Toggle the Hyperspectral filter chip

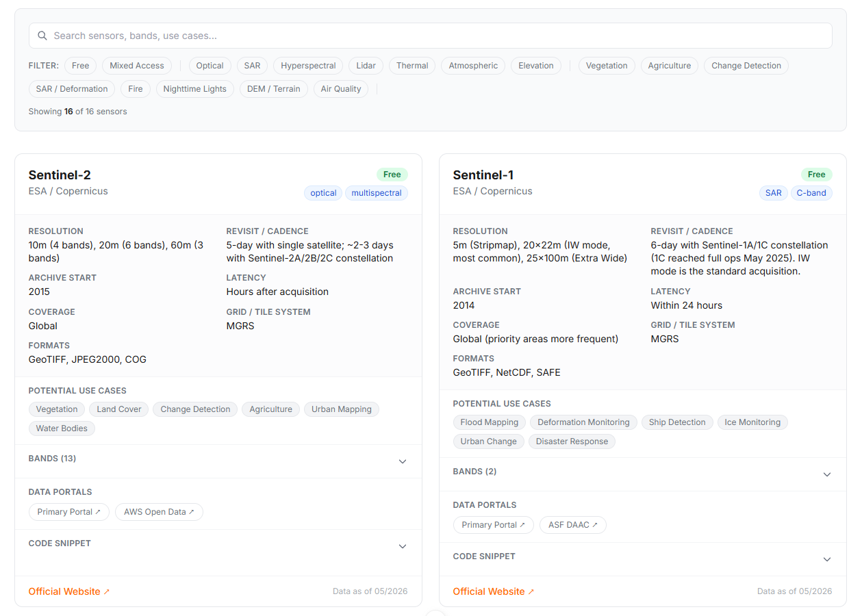[x=308, y=66]
